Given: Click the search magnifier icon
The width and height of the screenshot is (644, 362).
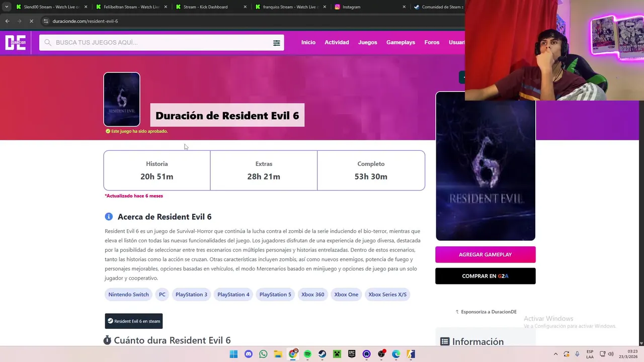Looking at the screenshot, I should 48,42.
